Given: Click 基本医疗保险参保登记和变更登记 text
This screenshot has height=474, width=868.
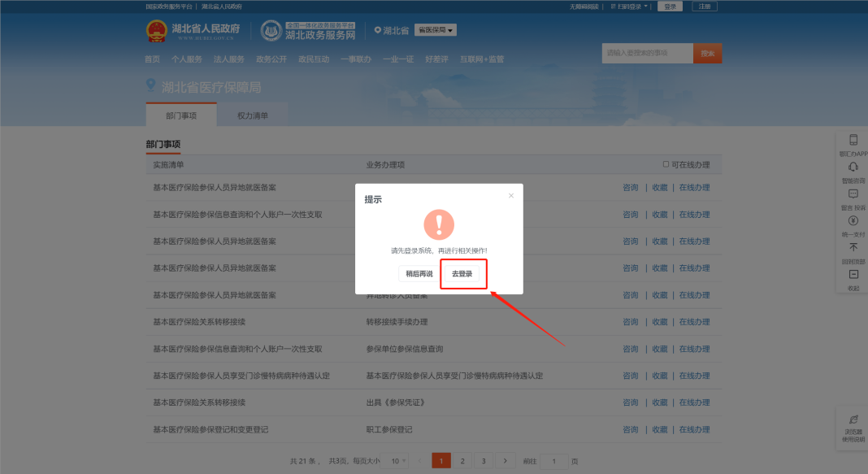Looking at the screenshot, I should (x=210, y=430).
